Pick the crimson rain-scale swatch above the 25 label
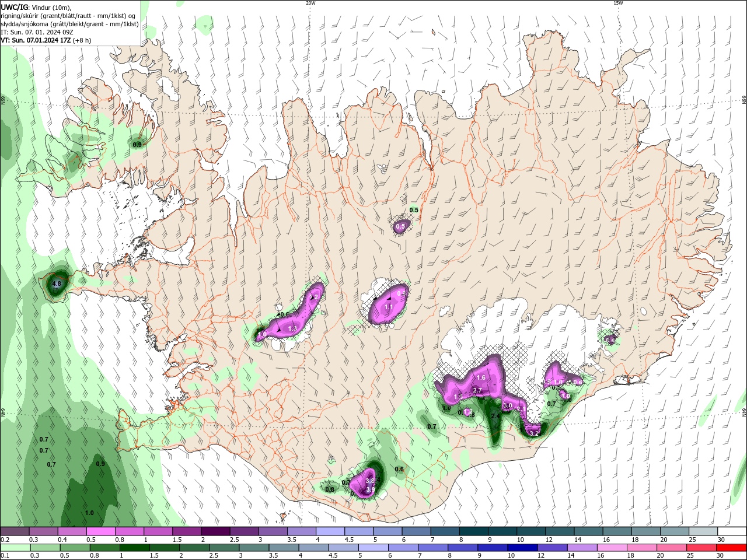 coord(701,548)
